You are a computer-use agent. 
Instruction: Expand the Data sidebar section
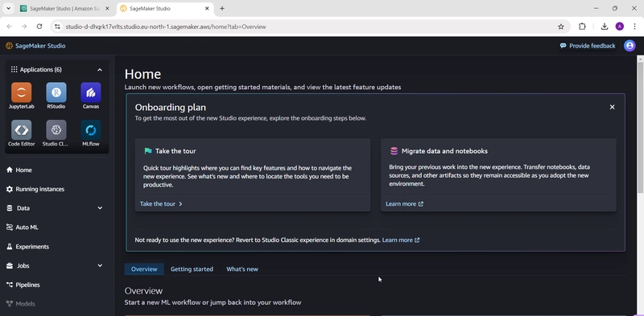[100, 208]
